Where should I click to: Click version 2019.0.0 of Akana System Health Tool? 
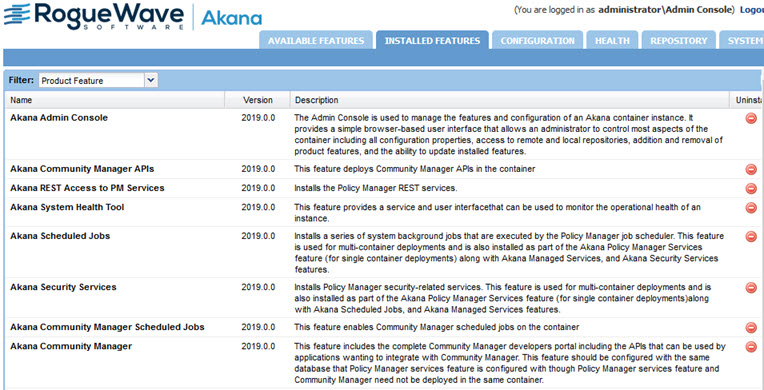tap(258, 207)
